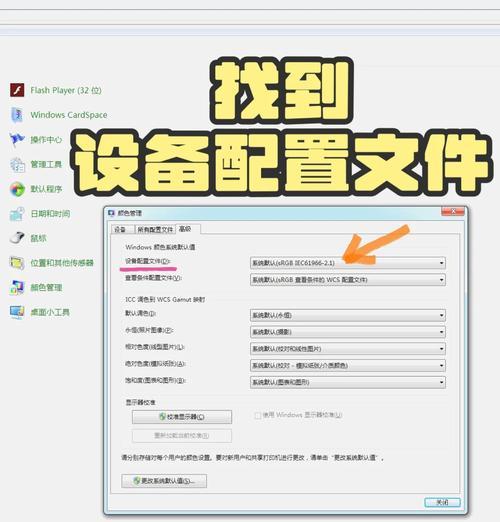Open the Flash Player (32 位) icon
The image size is (500, 522).
pyautogui.click(x=17, y=90)
